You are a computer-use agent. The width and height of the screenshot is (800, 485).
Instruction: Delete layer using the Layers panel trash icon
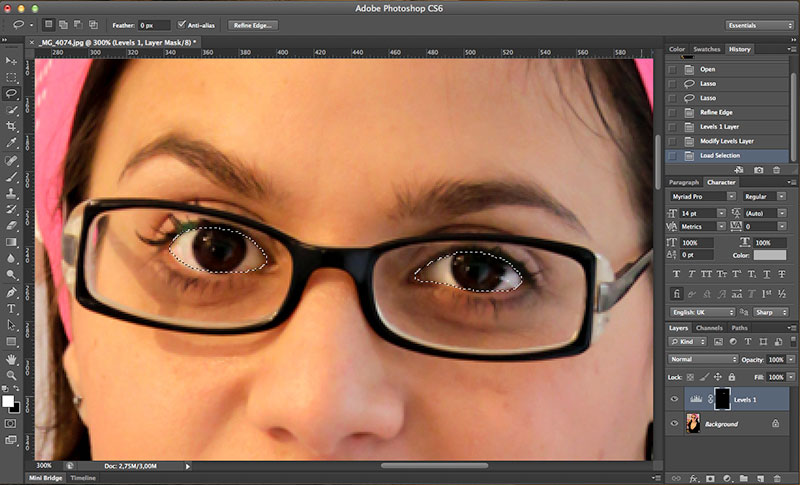(x=788, y=478)
